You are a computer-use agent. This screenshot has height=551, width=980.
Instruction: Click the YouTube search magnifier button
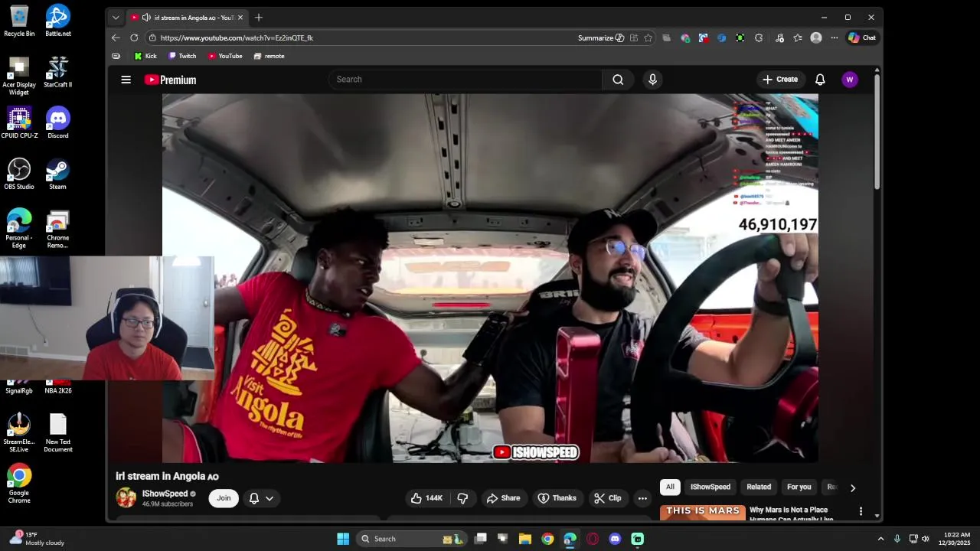tap(618, 80)
